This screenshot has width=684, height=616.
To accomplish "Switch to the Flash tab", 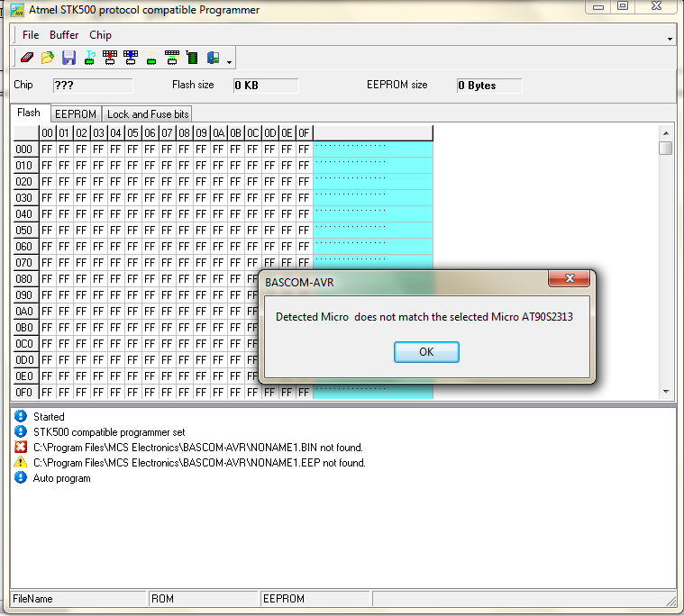I will [x=29, y=113].
